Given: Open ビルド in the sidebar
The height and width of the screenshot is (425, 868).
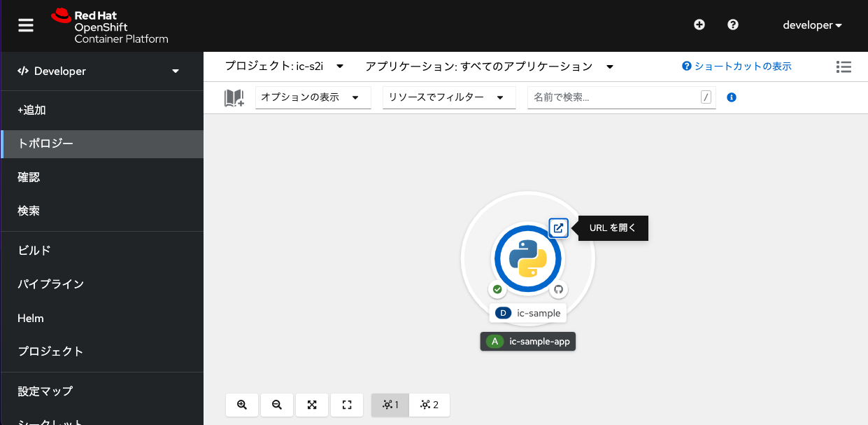Looking at the screenshot, I should point(101,251).
